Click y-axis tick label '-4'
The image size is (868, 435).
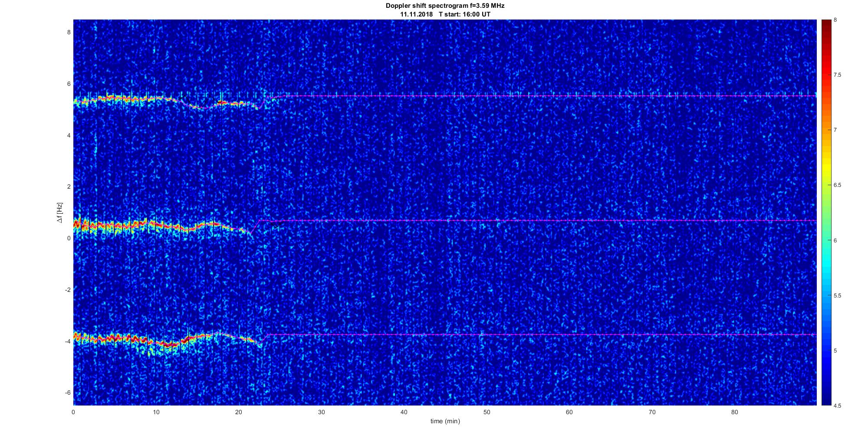pyautogui.click(x=68, y=341)
